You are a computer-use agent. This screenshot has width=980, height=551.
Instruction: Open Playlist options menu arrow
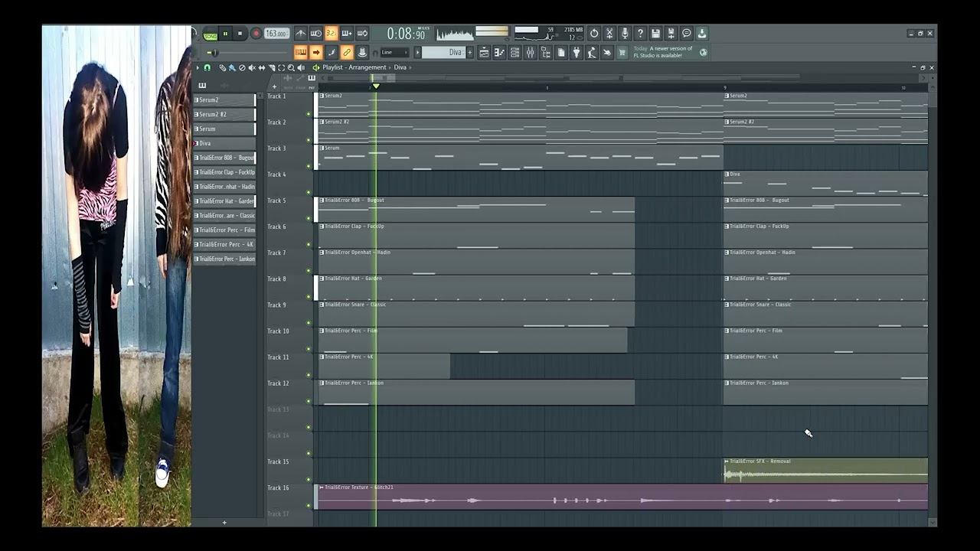[198, 67]
